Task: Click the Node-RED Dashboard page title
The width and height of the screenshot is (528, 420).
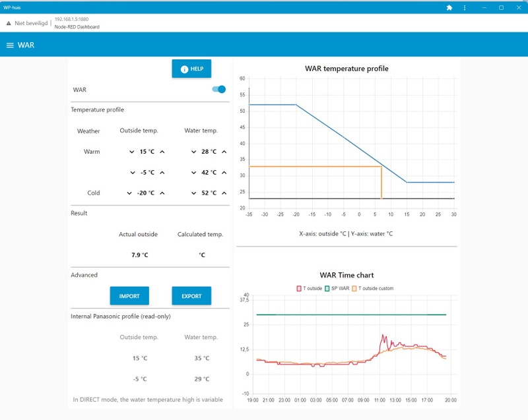Action: click(x=77, y=27)
